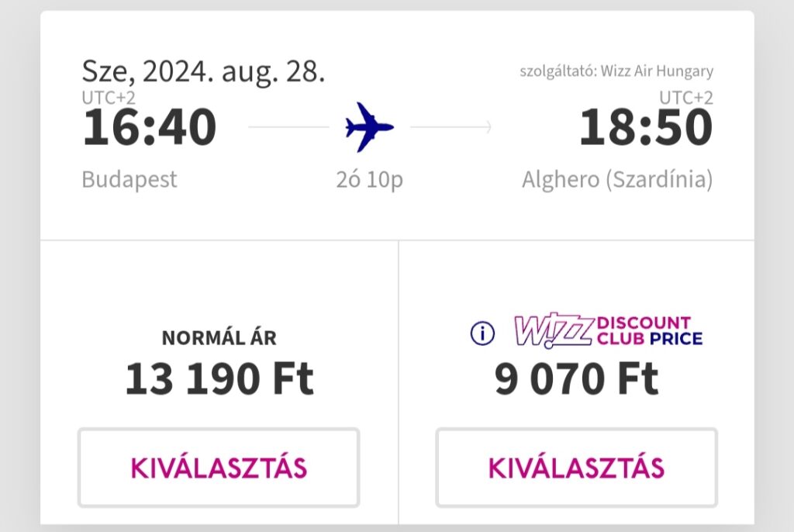
Task: Click the DISCOUNT CLUB PRICE text
Action: coord(650,331)
